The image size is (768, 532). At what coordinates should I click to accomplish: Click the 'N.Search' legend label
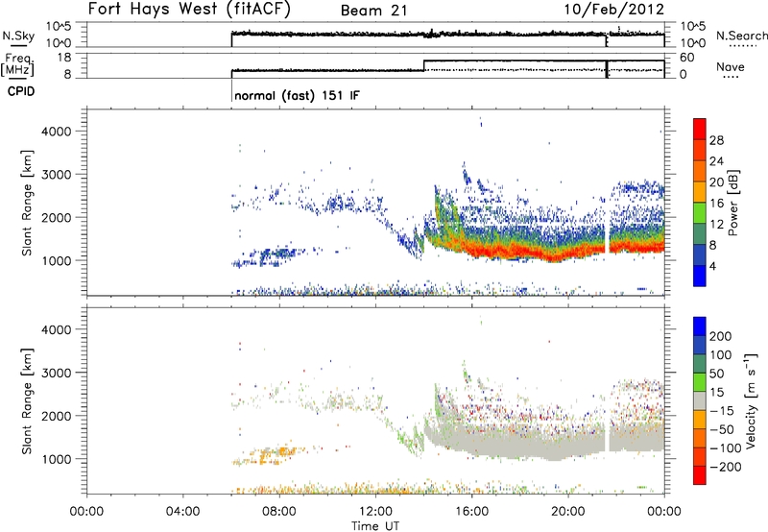(x=742, y=36)
